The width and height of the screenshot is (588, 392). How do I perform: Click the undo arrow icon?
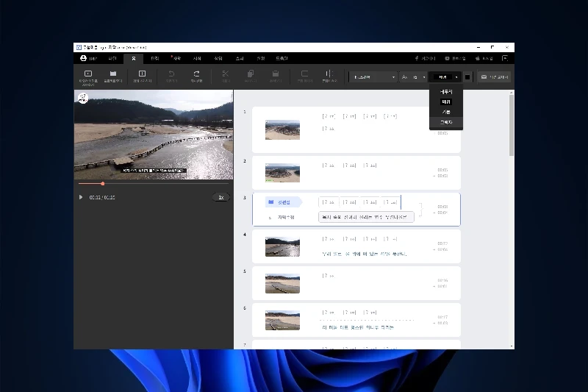171,74
